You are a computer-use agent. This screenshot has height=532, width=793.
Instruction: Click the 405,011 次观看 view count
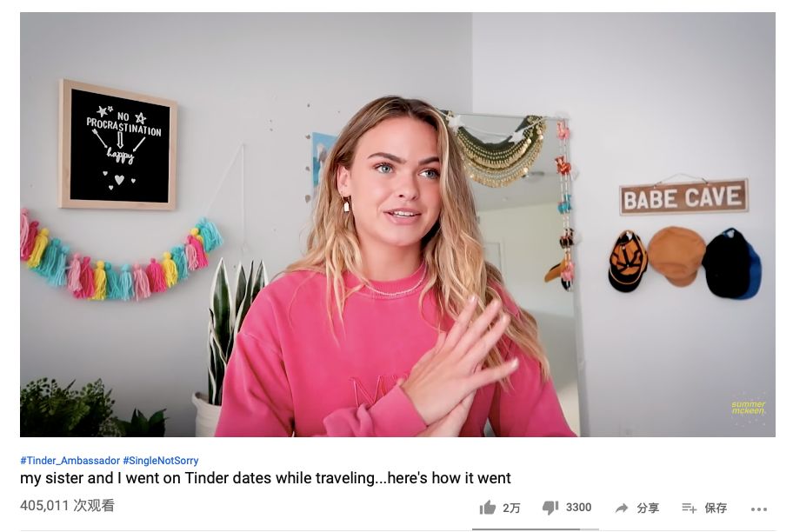(x=67, y=505)
